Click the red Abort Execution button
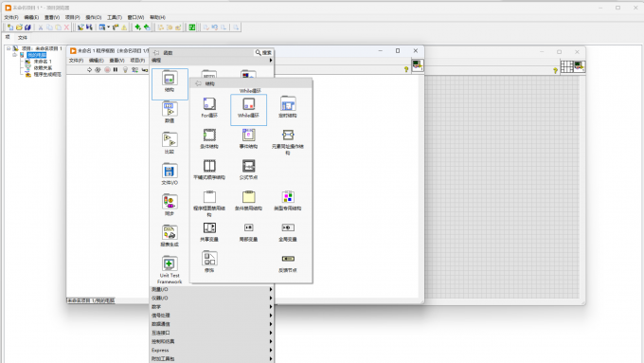 tap(107, 70)
